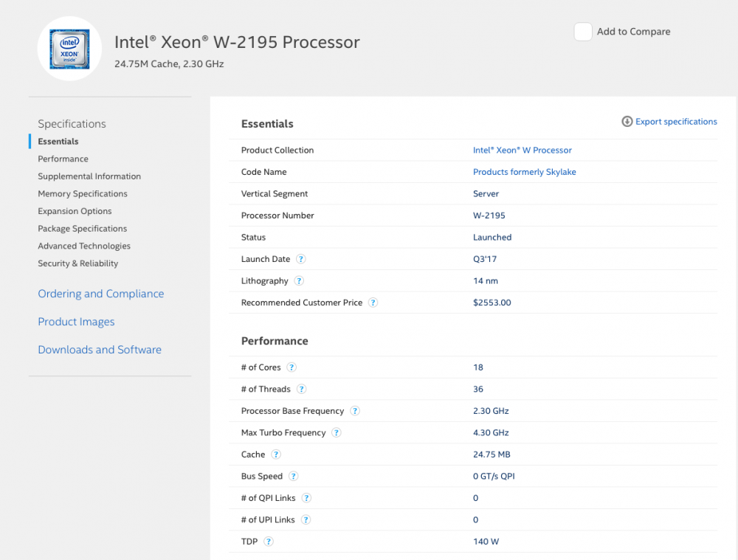Open help icon for # of Threads

click(x=302, y=389)
